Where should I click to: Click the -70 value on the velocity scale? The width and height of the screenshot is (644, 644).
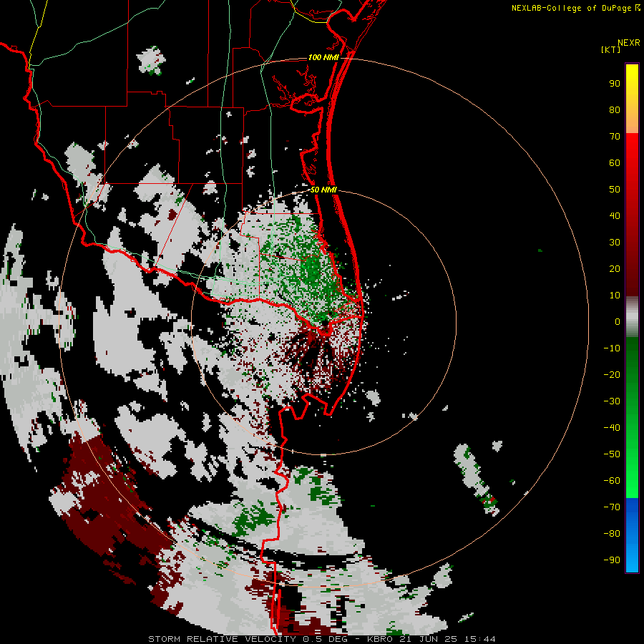pyautogui.click(x=612, y=507)
